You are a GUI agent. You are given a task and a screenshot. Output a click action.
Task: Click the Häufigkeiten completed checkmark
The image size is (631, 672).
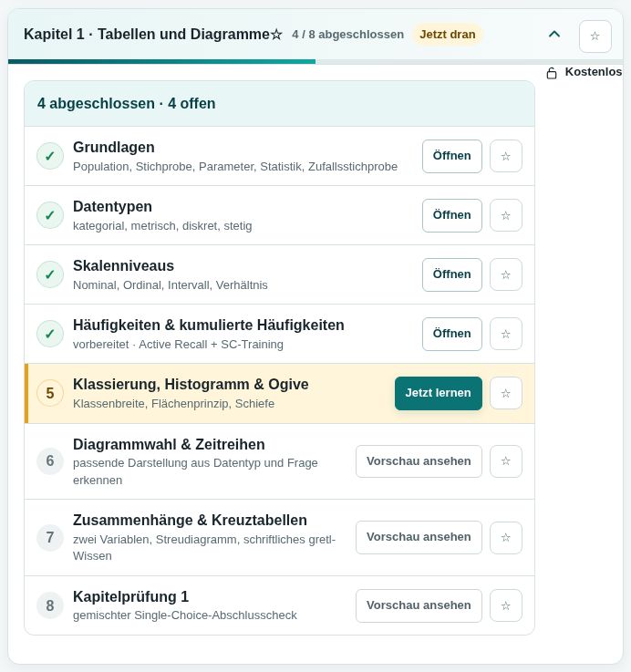point(50,334)
